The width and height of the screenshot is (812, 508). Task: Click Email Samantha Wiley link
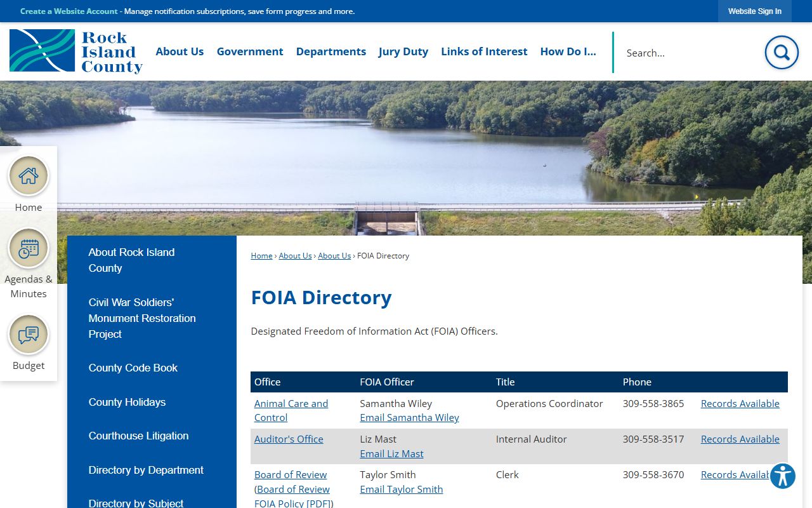tap(409, 417)
